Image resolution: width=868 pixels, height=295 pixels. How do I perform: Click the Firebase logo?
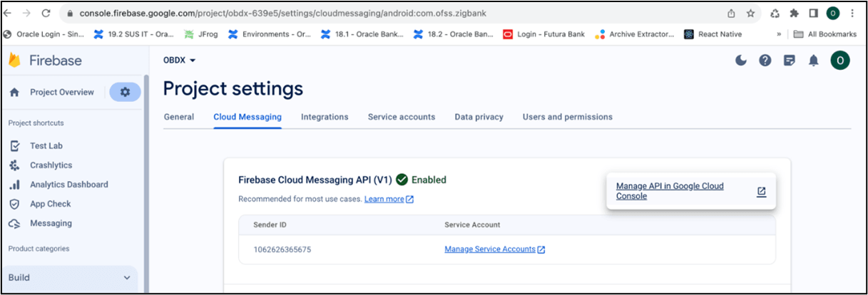pyautogui.click(x=45, y=61)
